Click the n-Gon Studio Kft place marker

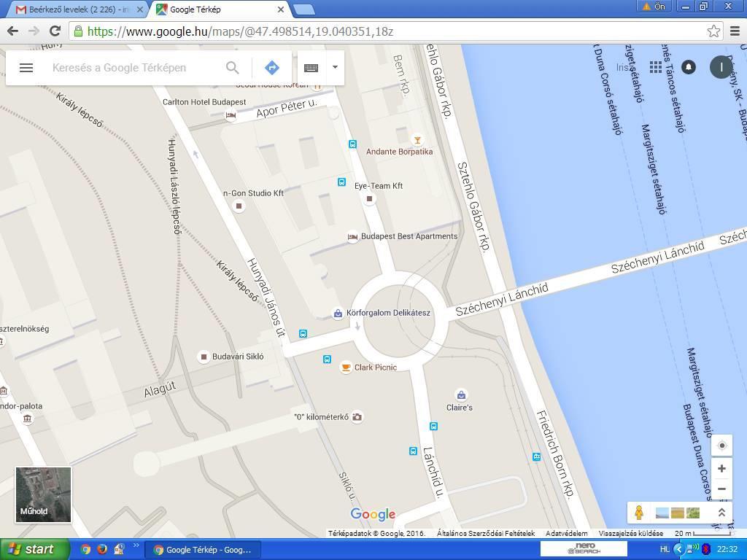pyautogui.click(x=239, y=206)
